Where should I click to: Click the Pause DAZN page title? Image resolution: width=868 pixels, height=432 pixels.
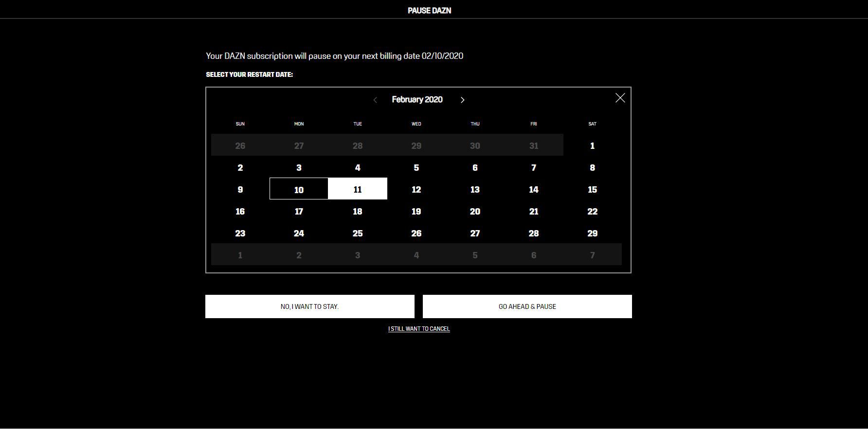coord(429,10)
